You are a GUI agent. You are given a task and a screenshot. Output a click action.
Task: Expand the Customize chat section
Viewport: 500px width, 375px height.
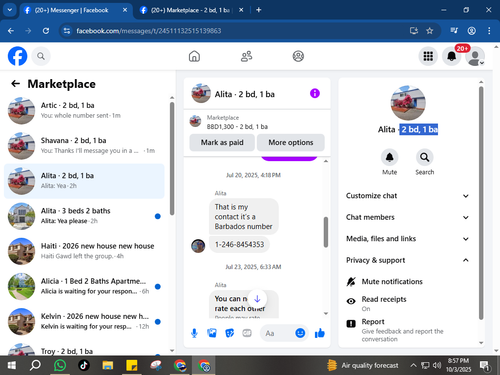407,196
